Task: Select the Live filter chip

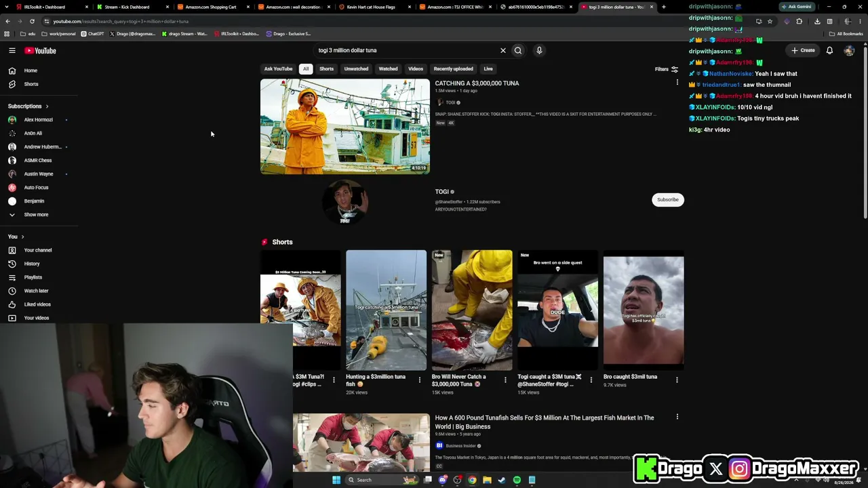Action: pyautogui.click(x=488, y=69)
